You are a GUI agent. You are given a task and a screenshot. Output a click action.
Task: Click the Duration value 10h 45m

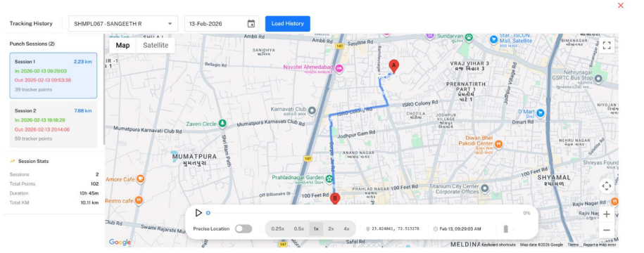tap(89, 193)
